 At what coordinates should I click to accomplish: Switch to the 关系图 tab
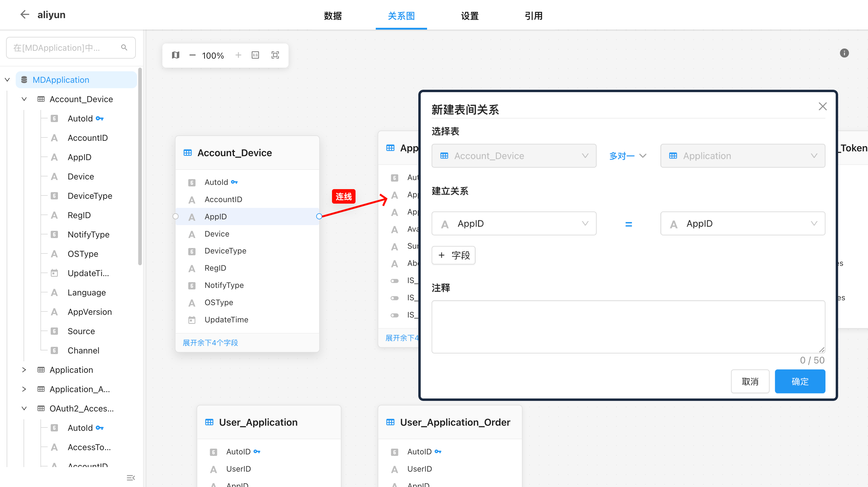click(x=401, y=16)
